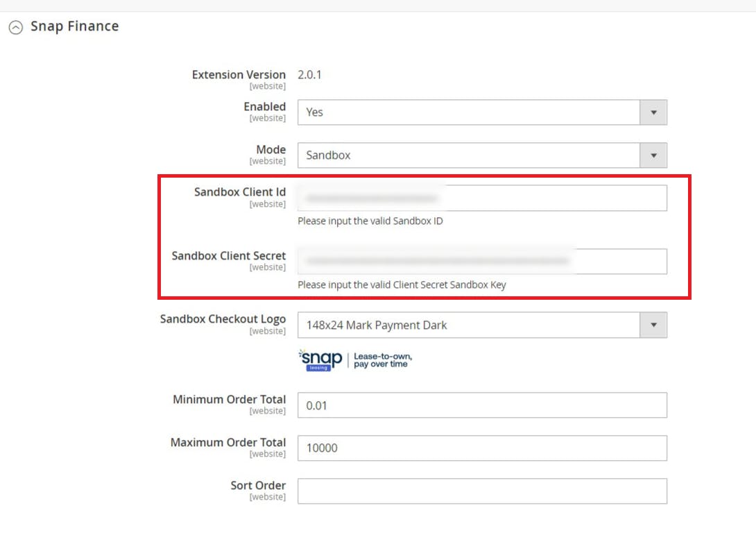Screen dimensions: 756x544
Task: Open the Sandbox Checkout Logo dropdown
Action: click(482, 325)
